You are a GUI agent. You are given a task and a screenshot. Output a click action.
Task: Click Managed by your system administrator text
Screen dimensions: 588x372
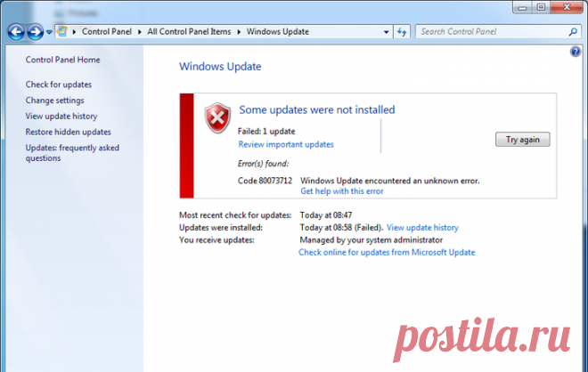(372, 239)
